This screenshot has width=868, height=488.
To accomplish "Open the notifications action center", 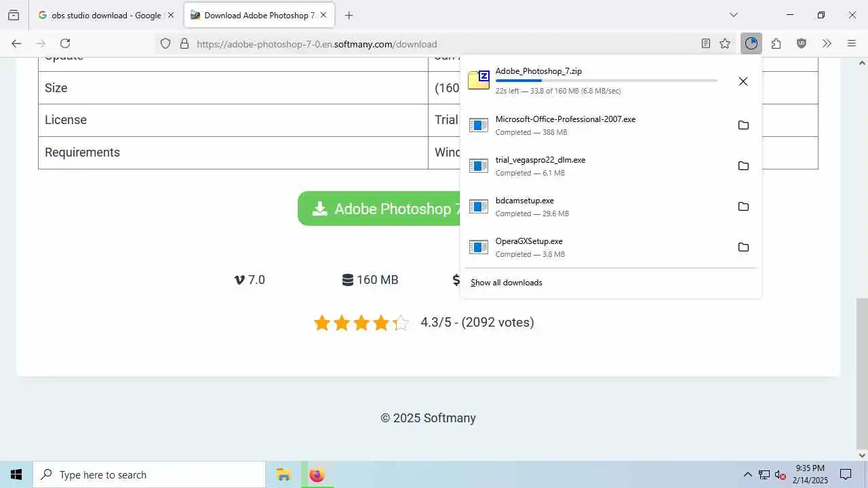I will pos(846,474).
